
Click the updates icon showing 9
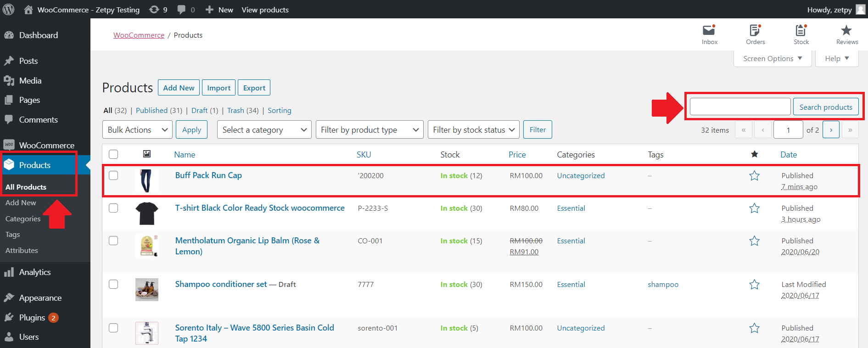tap(158, 10)
